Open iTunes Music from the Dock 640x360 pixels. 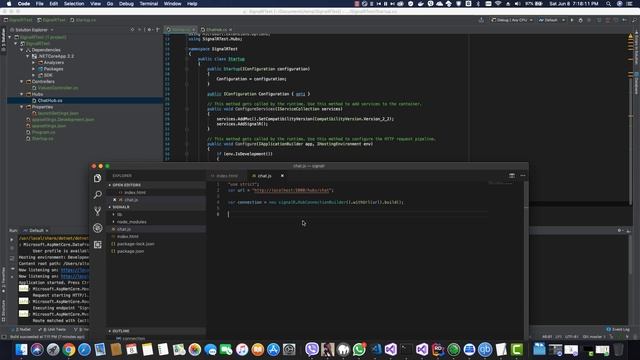click(242, 349)
